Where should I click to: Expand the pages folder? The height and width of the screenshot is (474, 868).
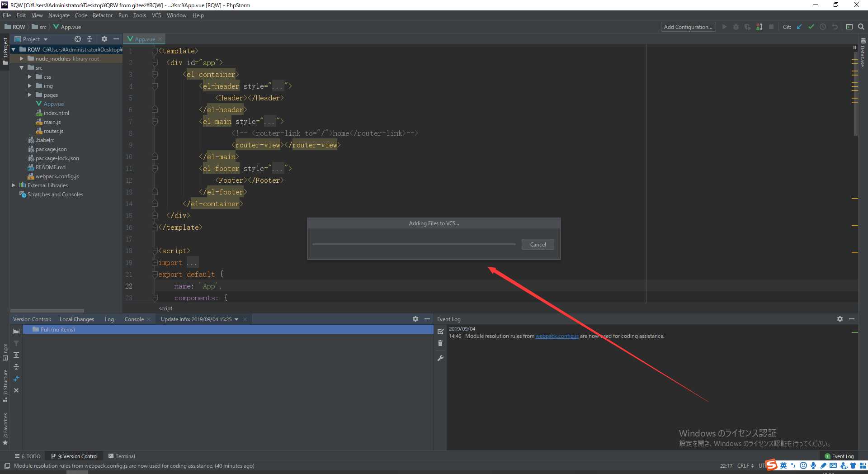tap(30, 95)
